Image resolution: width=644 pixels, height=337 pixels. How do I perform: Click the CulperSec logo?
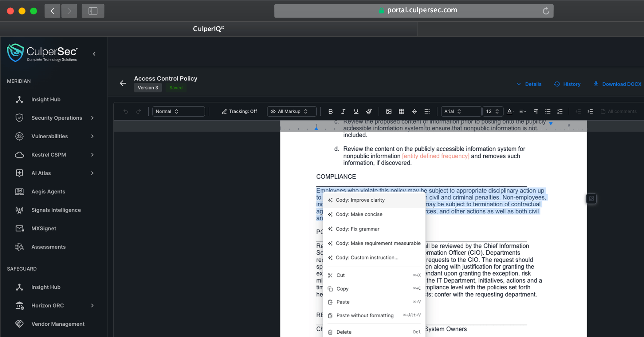[42, 53]
